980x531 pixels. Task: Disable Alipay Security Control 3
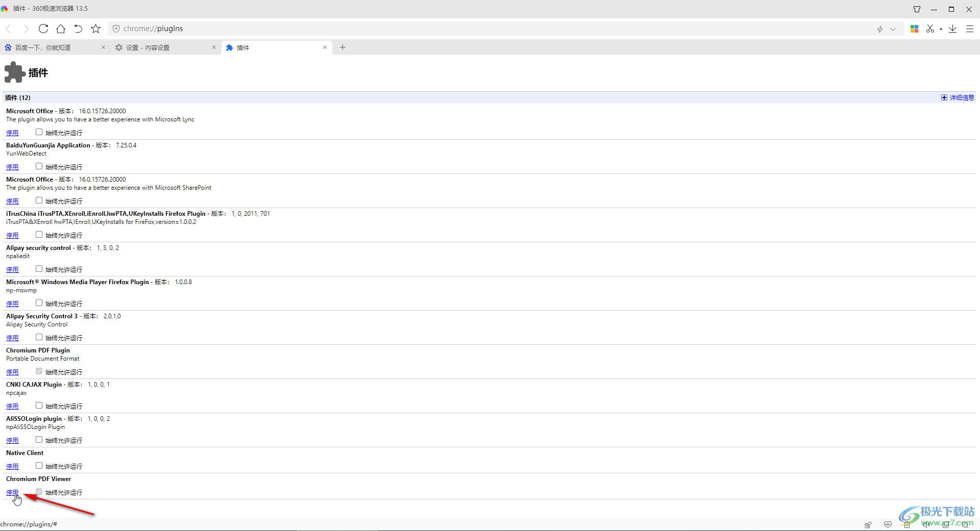[12, 338]
